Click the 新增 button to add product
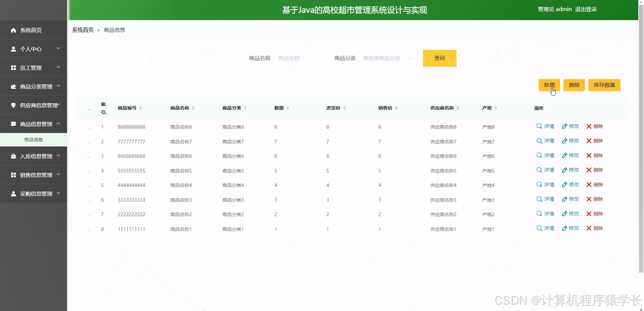The image size is (644, 311). [x=549, y=85]
